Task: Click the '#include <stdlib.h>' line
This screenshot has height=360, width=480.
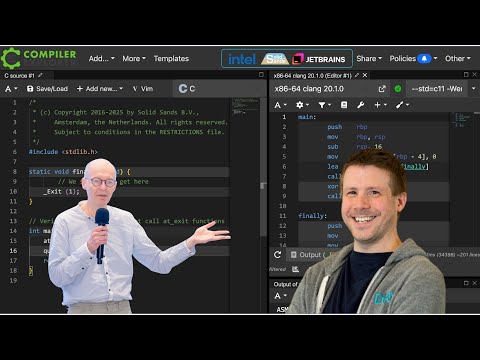Action: 63,152
